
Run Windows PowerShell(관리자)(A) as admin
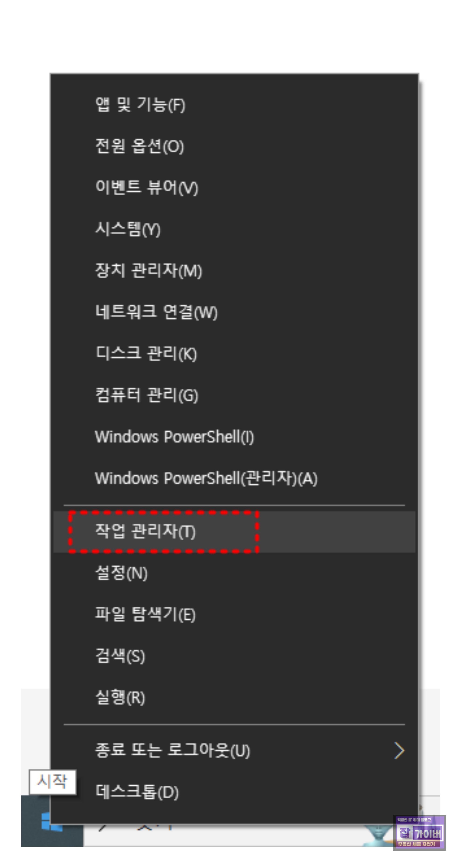pos(234,478)
